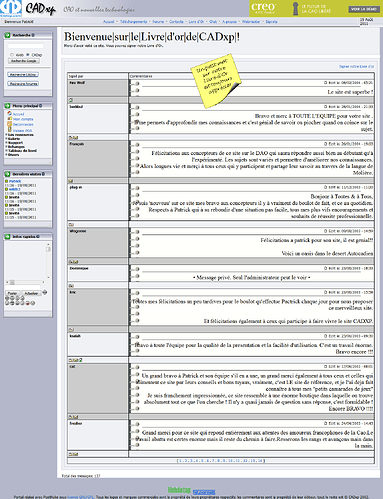The image size is (383, 499).
Task: Collapse the Recherche panel with its green arrow
Action: [x=7, y=35]
